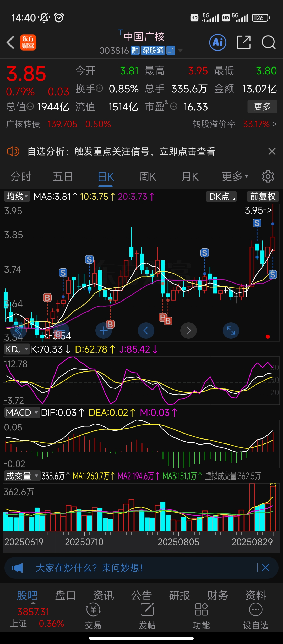Screen dimensions: 283x644
Task: Select the 日K tab
Action: click(106, 177)
